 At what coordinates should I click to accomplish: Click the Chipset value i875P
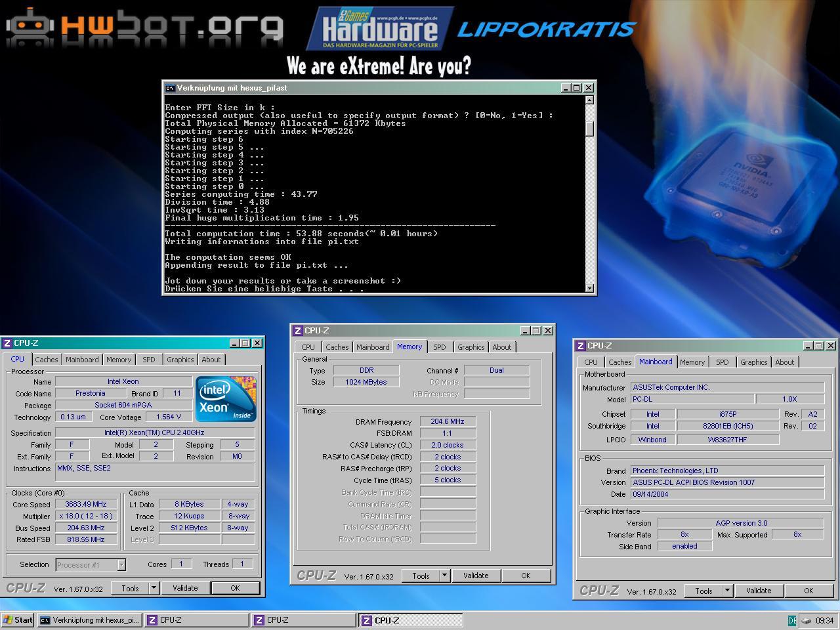[727, 415]
